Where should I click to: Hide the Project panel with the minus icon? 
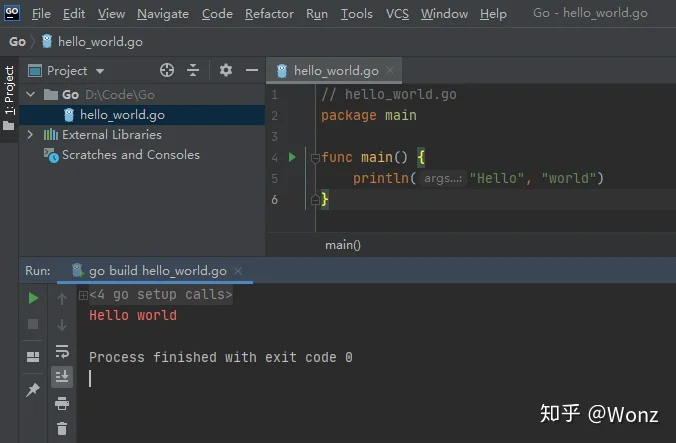[252, 70]
